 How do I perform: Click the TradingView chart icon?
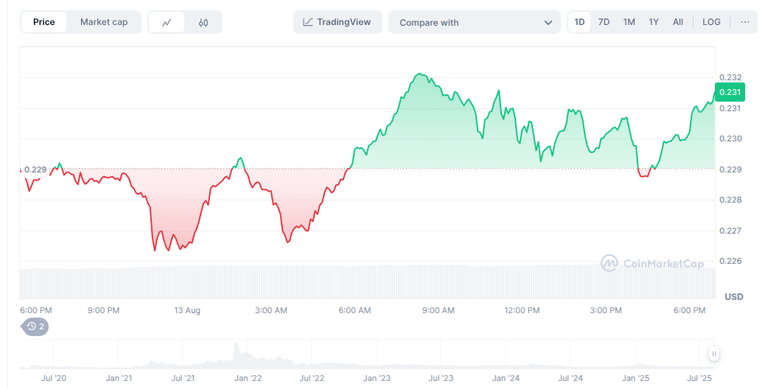pos(308,22)
